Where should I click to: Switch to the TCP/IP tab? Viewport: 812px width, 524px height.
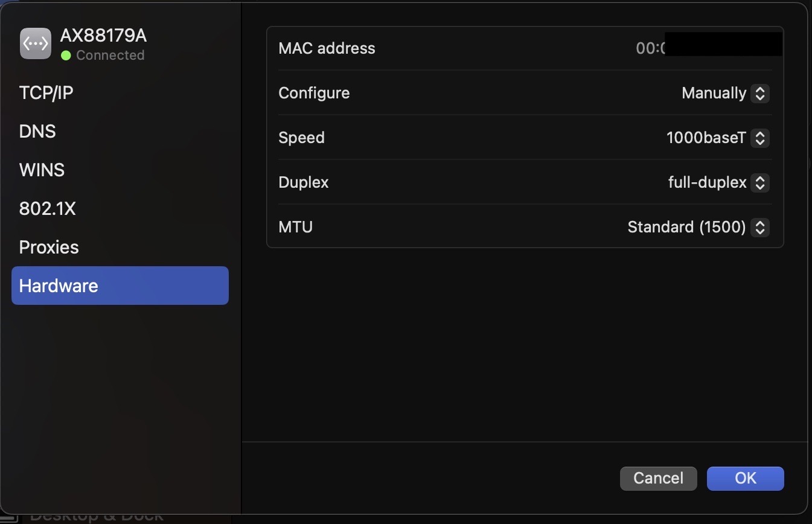(46, 93)
